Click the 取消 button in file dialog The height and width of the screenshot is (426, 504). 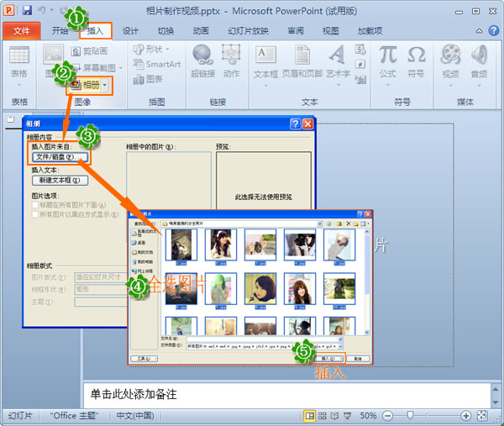coord(358,359)
